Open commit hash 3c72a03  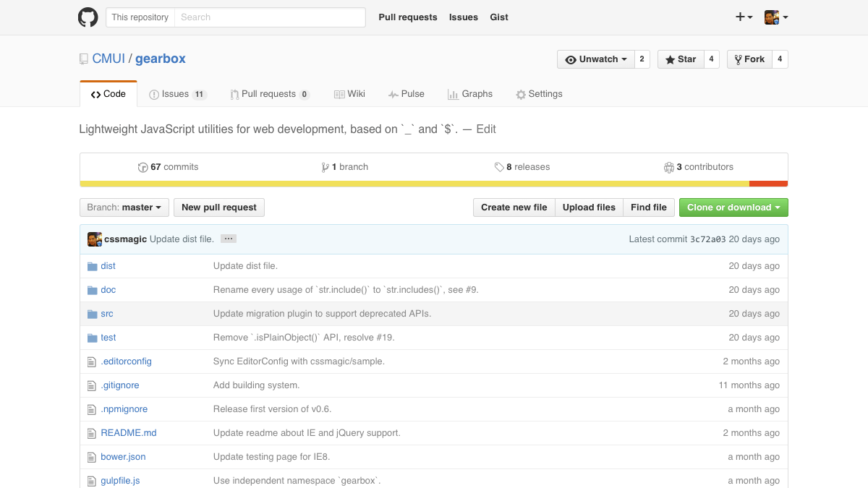(x=708, y=239)
